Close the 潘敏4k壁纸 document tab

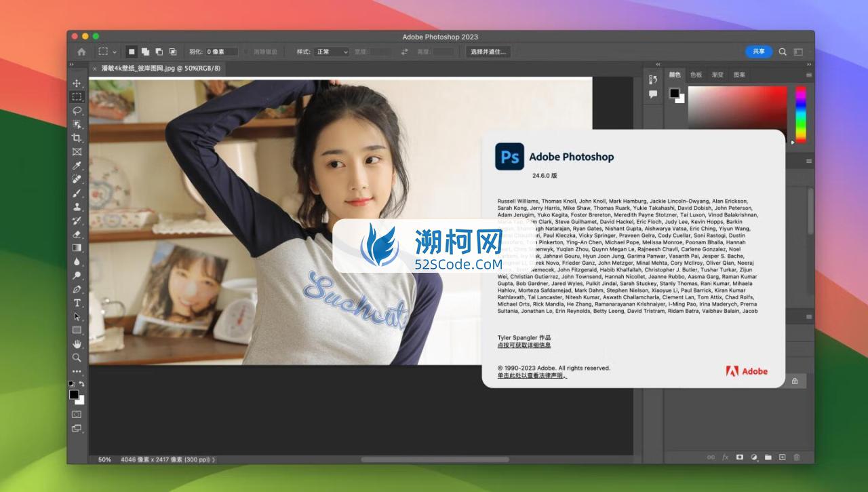point(94,69)
